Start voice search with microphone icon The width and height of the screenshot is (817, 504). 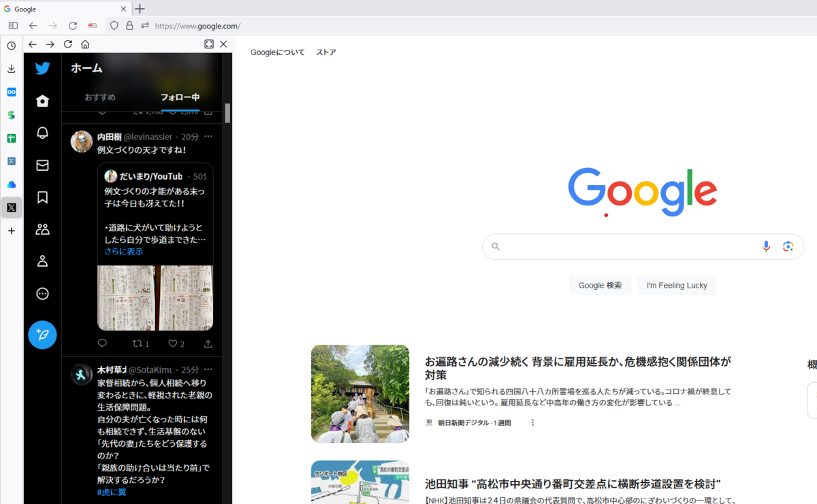(x=767, y=246)
